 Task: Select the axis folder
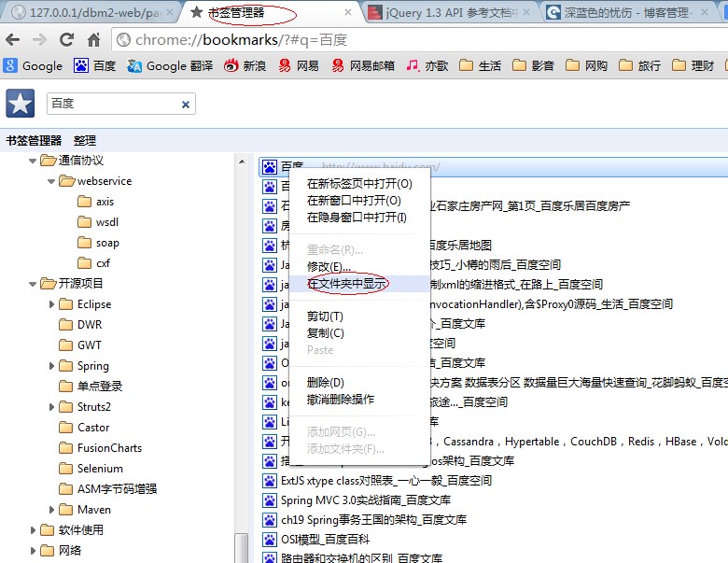95,202
